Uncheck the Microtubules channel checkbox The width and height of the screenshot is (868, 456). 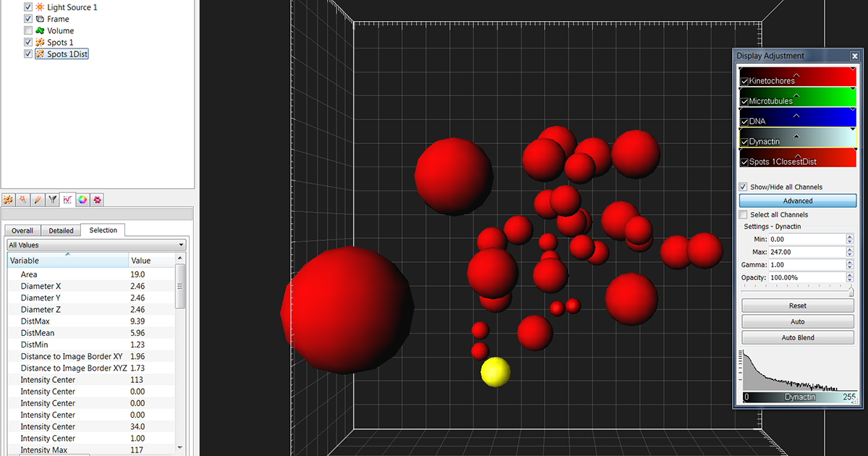point(744,101)
